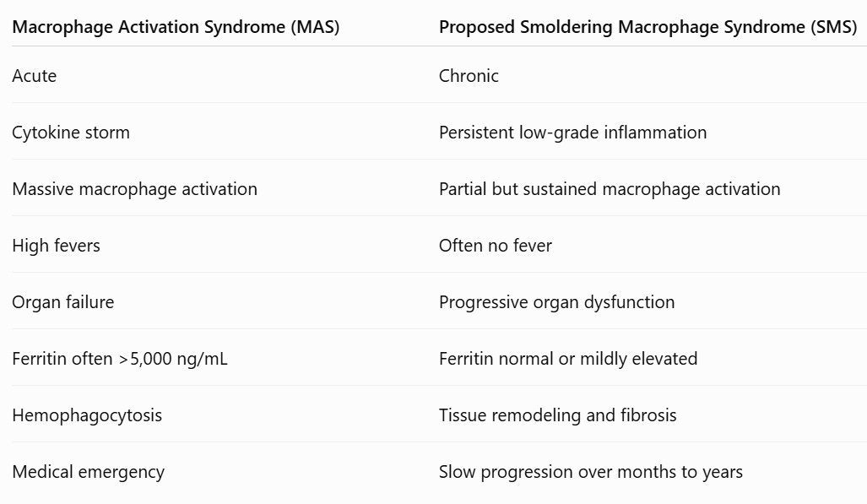Click the Macrophage Activation Syndrome (MAS) header
This screenshot has width=867, height=504.
click(176, 27)
